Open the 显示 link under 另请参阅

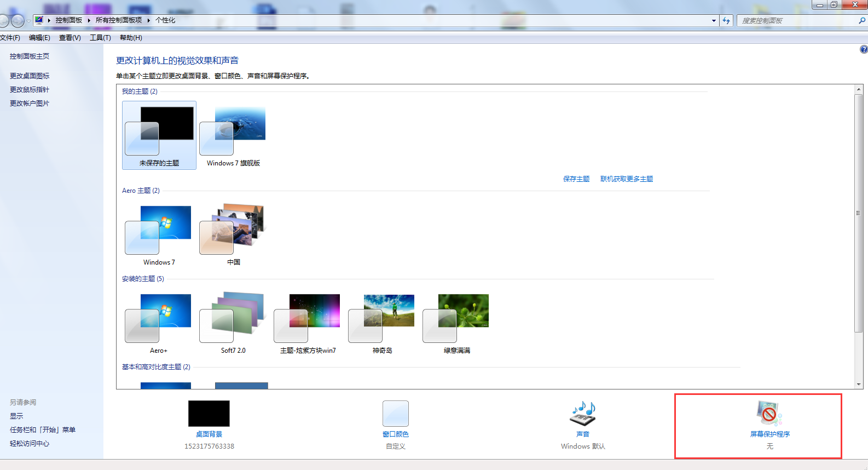tap(16, 416)
